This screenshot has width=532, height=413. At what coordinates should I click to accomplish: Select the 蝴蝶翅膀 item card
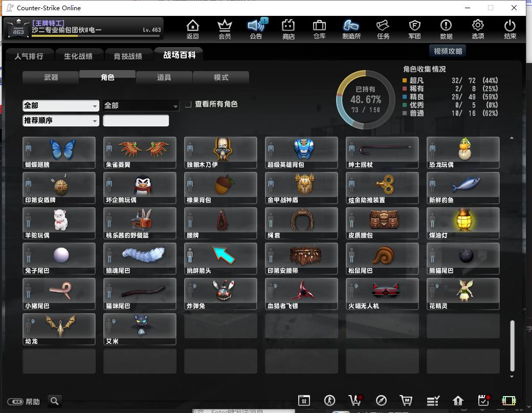click(59, 153)
